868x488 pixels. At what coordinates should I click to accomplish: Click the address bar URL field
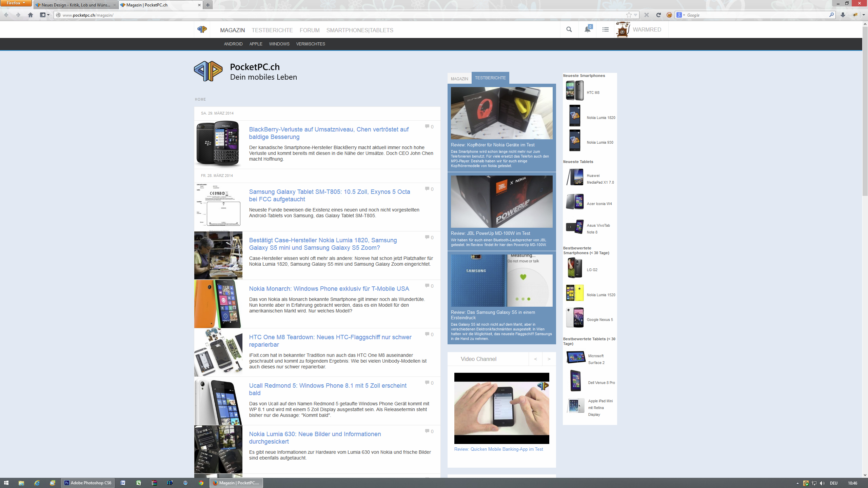pos(342,15)
